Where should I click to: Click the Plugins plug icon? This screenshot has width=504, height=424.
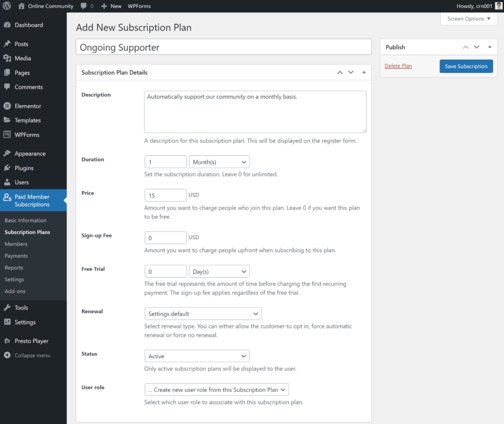click(x=7, y=168)
